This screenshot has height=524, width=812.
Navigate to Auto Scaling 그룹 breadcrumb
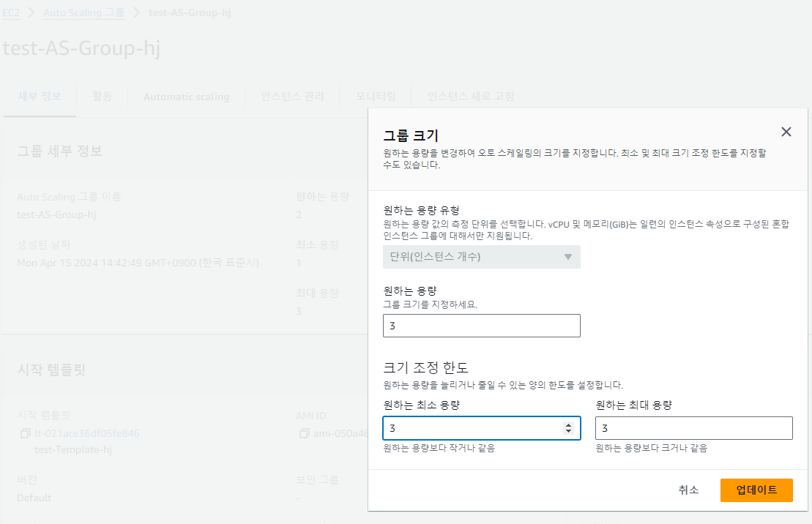(84, 12)
